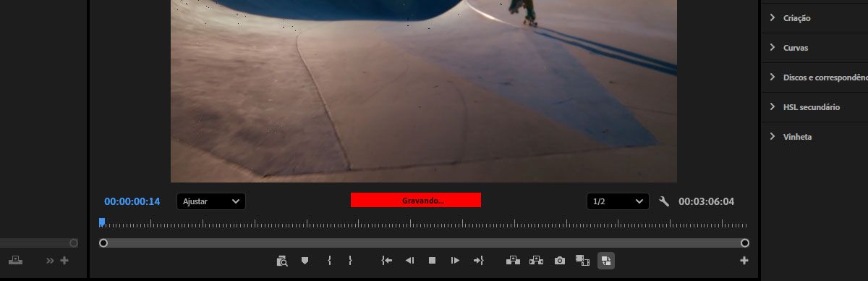Click the 00:03:06:04 duration readout
Viewport: 868px width, 281px height.
[706, 201]
